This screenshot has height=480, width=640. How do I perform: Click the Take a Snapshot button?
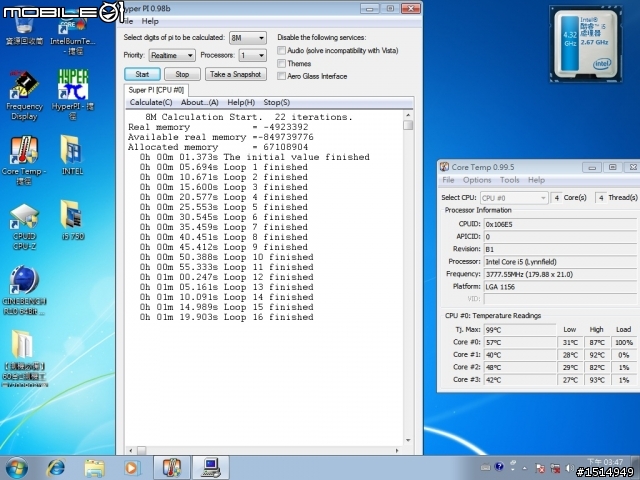[236, 74]
